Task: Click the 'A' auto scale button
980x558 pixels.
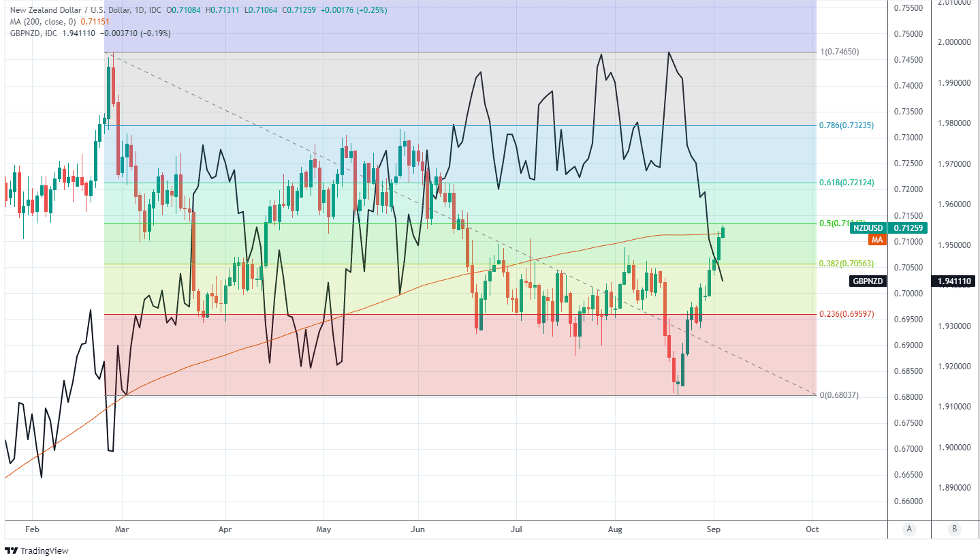Action: click(908, 529)
